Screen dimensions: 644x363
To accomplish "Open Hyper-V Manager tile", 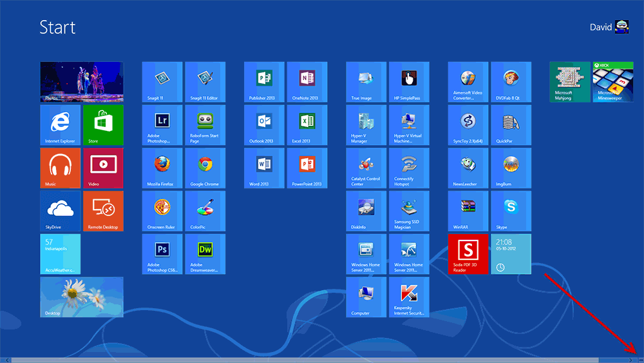I will [366, 125].
